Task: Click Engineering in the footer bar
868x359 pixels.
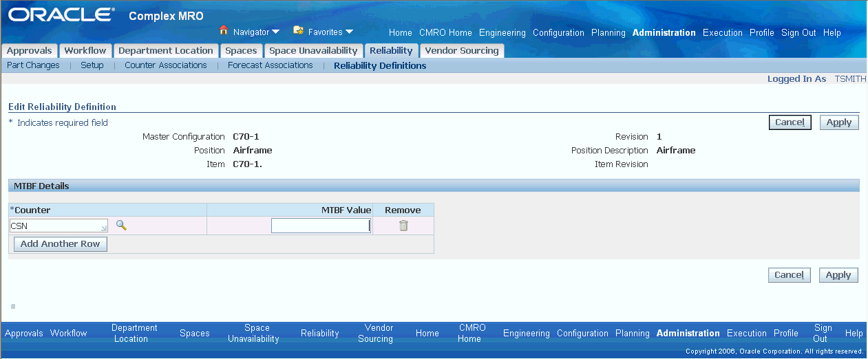Action: (x=527, y=333)
